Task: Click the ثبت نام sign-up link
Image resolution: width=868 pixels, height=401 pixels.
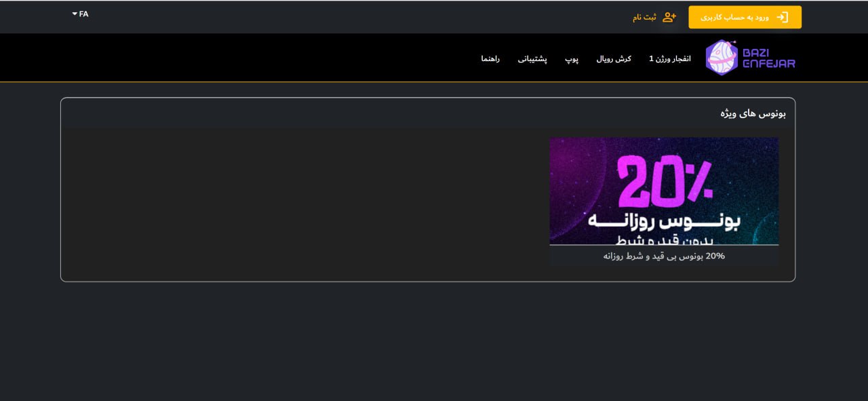Action: click(645, 17)
